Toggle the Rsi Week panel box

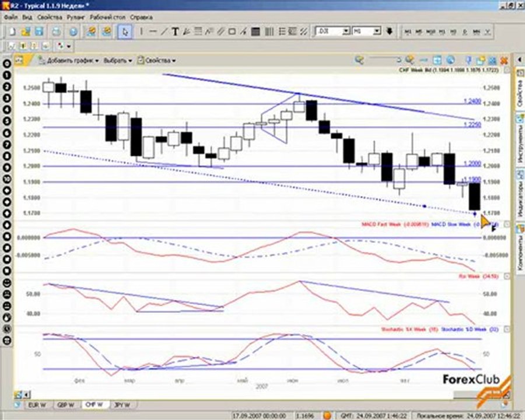coord(506,276)
